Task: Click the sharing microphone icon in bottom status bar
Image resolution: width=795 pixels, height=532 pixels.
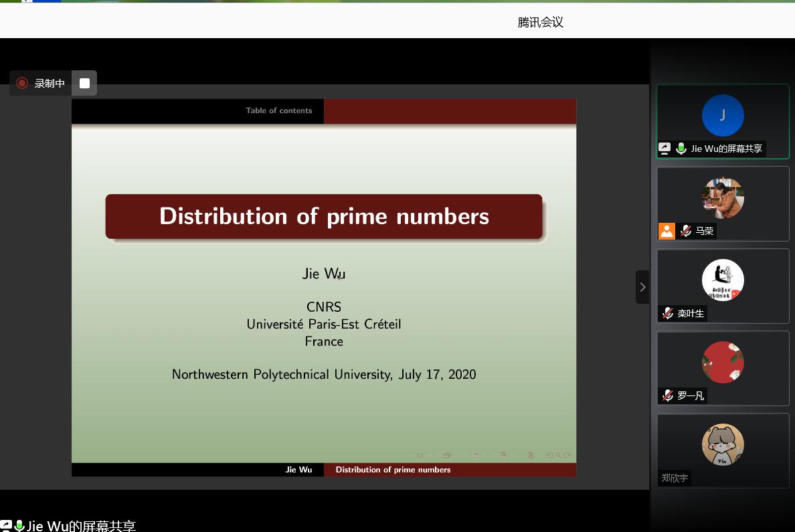Action: (x=19, y=526)
